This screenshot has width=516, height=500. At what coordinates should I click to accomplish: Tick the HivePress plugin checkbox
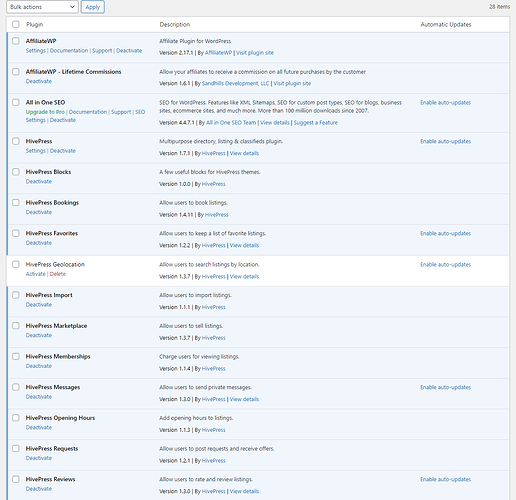(16, 141)
